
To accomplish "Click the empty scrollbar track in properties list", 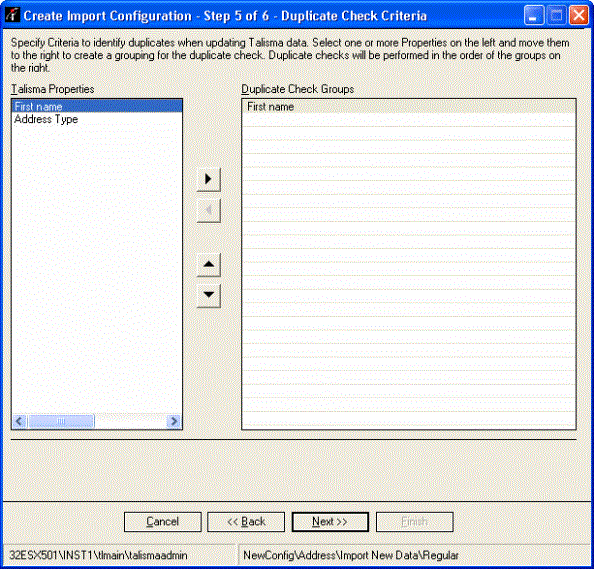I will 130,421.
